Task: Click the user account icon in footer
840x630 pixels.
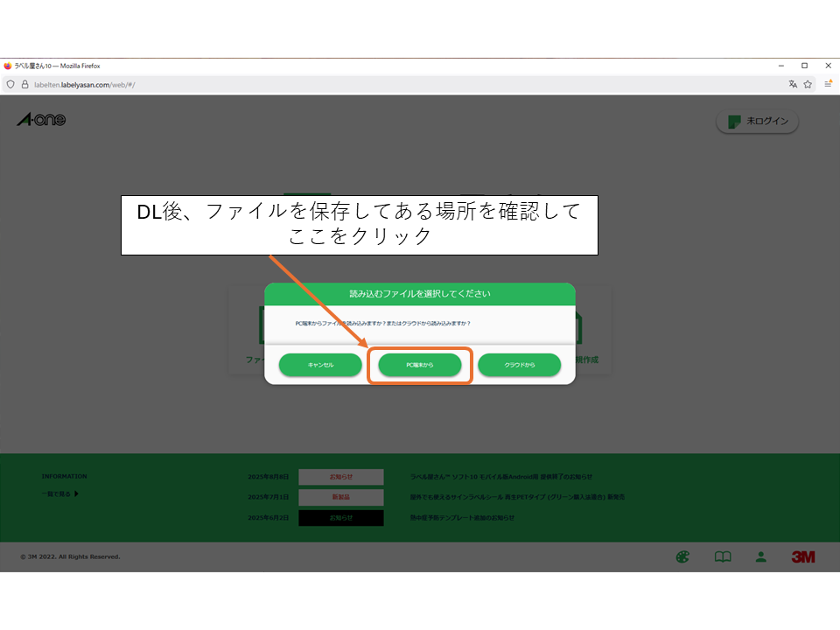Action: 761,556
